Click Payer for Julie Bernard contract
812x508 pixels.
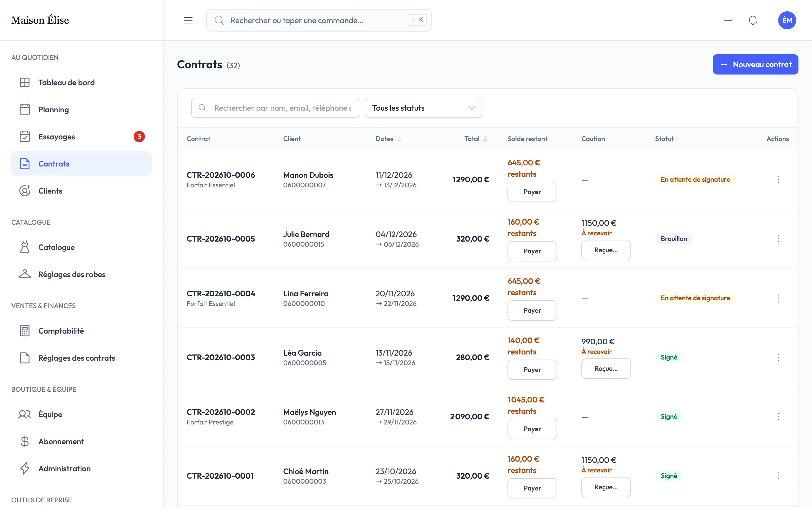(x=532, y=251)
